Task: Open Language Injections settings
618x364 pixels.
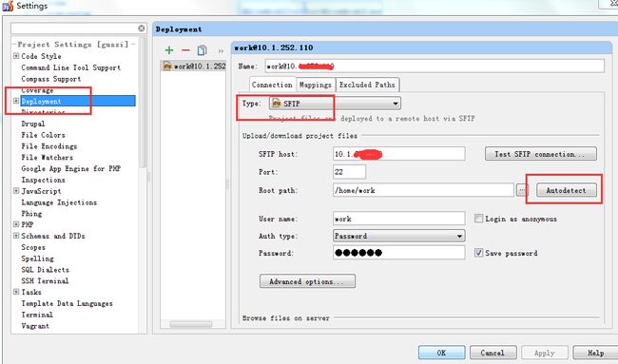Action: (x=59, y=202)
